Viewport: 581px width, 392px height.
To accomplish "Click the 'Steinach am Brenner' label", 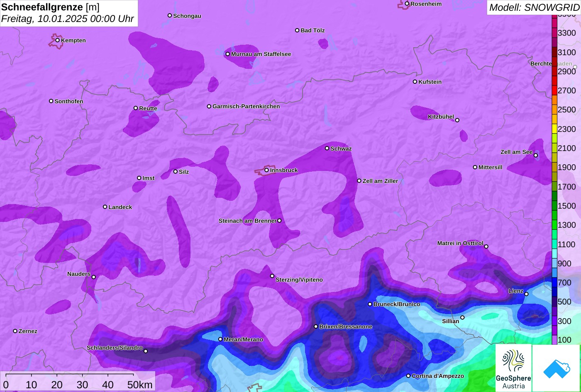I will pyautogui.click(x=247, y=221).
